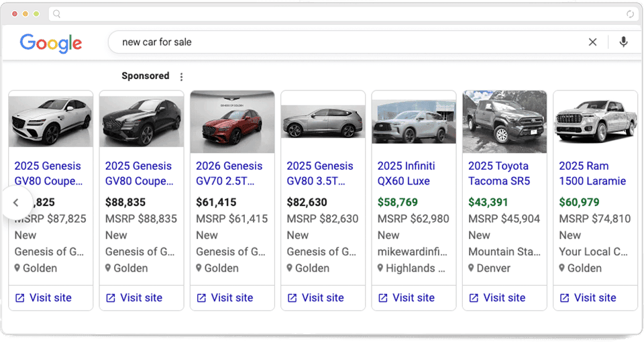This screenshot has height=342, width=644.
Task: Click external link icon on $88,835 card
Action: click(111, 298)
